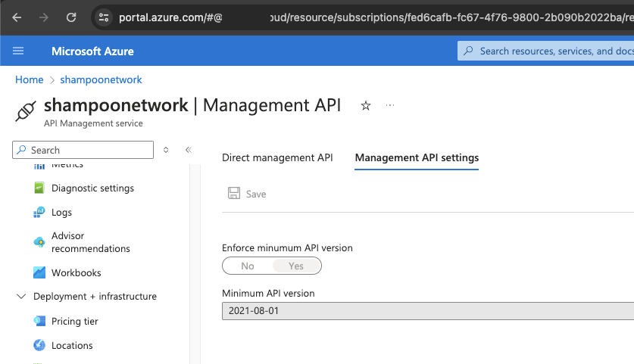Open shampoonetwork breadcrumb link

101,79
